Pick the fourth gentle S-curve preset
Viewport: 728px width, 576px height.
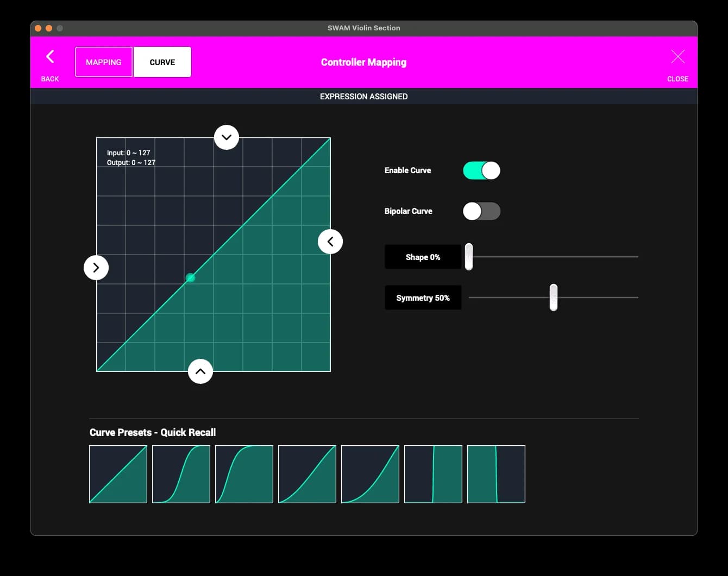tap(307, 474)
